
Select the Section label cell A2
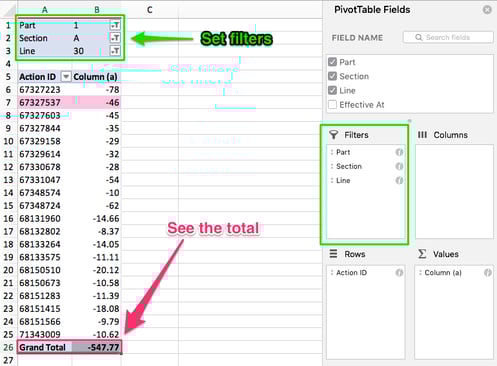(45, 38)
